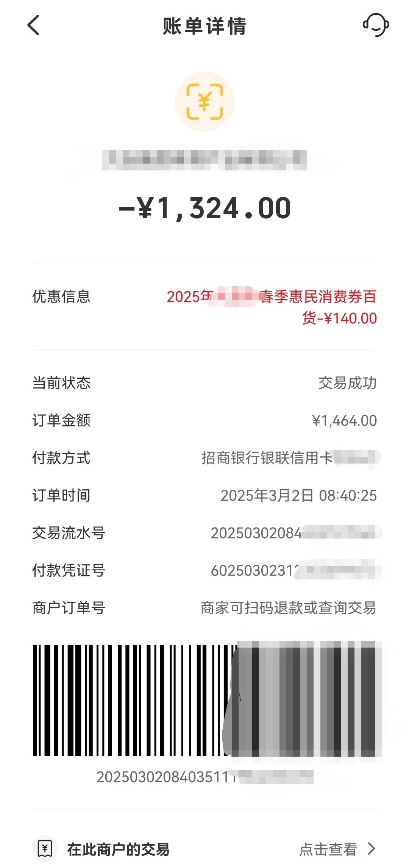Screen dimensions: 409x868
Task: Tap the receipt icon beside 在此商户的交易
Action: coord(45,849)
